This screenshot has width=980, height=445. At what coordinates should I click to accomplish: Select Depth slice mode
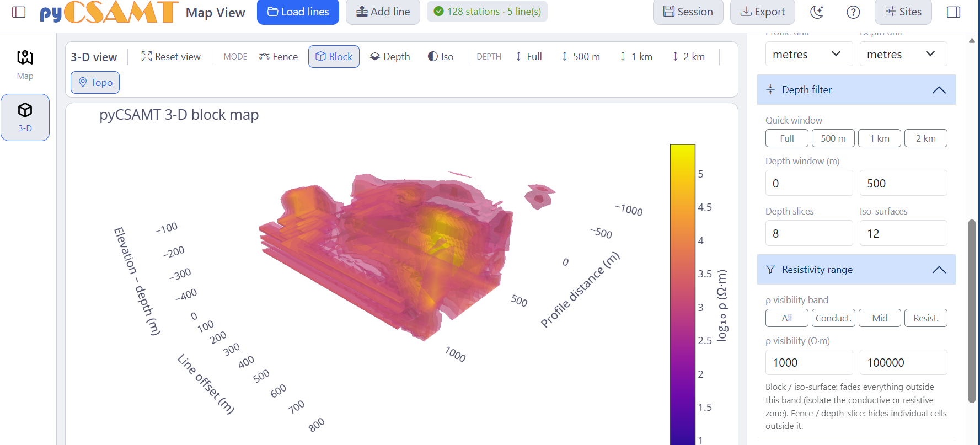(x=390, y=56)
